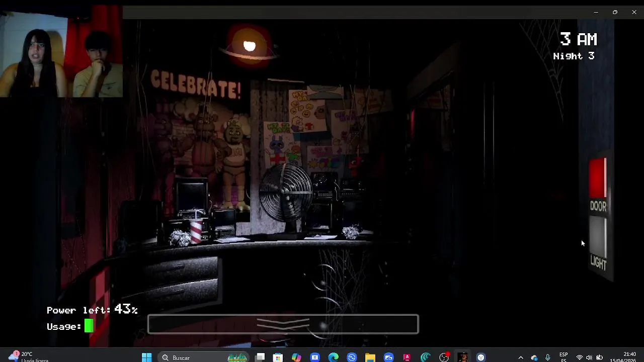Close the game window

click(634, 12)
